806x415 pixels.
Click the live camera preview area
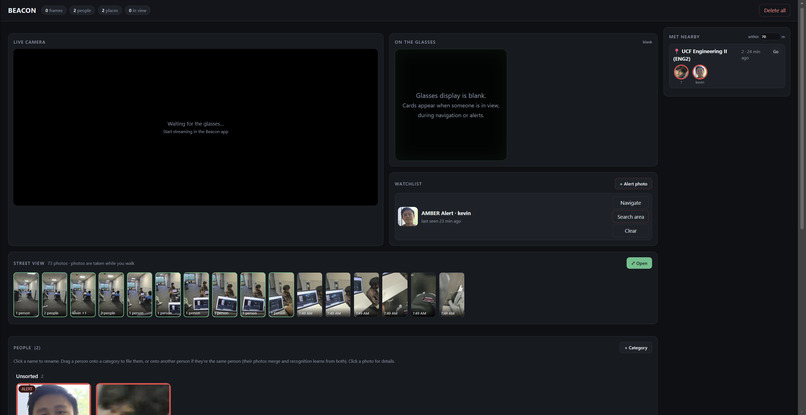point(195,127)
